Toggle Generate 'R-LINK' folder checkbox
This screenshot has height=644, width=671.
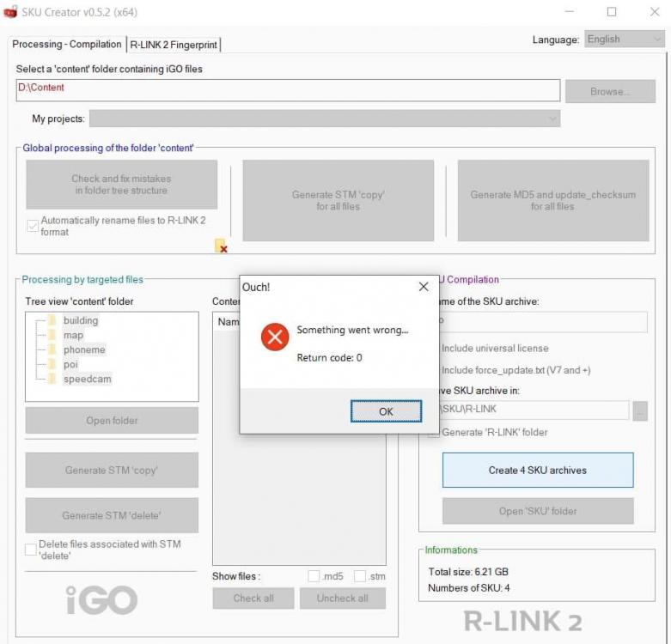[x=434, y=432]
